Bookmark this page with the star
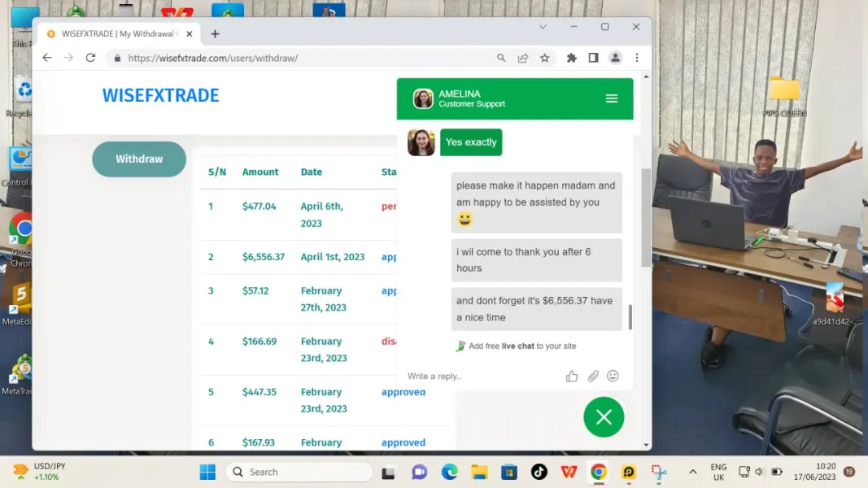This screenshot has width=868, height=488. [545, 58]
